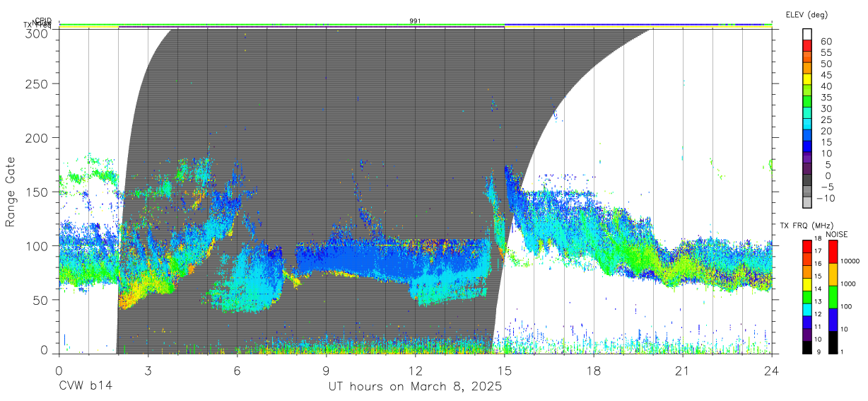868x401 pixels.
Task: Click the '35' label on ELEV colorbar
Action: [x=826, y=98]
